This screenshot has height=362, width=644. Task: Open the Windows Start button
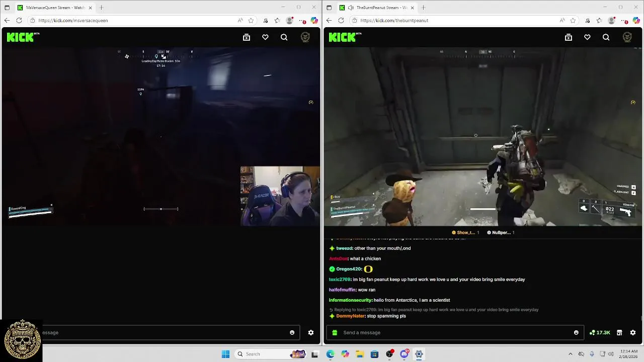coord(225,354)
